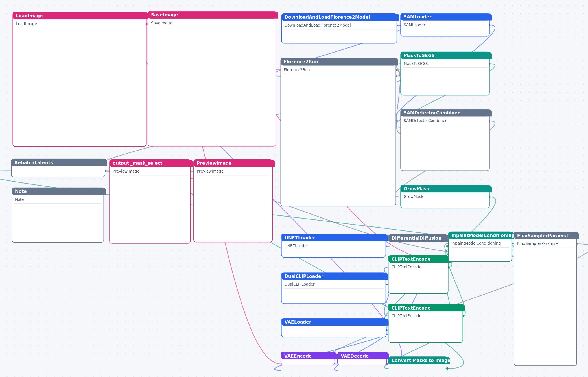
Task: Click 'GrowMask' subtitle text in node body
Action: tap(414, 197)
